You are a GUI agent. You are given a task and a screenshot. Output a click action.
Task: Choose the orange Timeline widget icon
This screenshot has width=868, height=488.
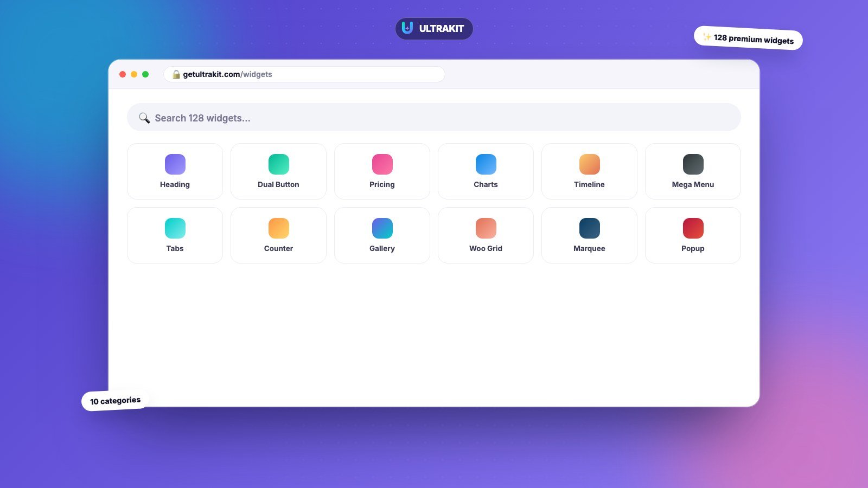[x=589, y=164]
